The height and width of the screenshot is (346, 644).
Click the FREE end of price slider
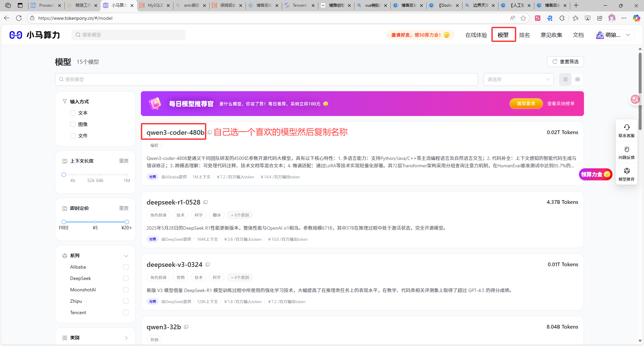point(64,222)
